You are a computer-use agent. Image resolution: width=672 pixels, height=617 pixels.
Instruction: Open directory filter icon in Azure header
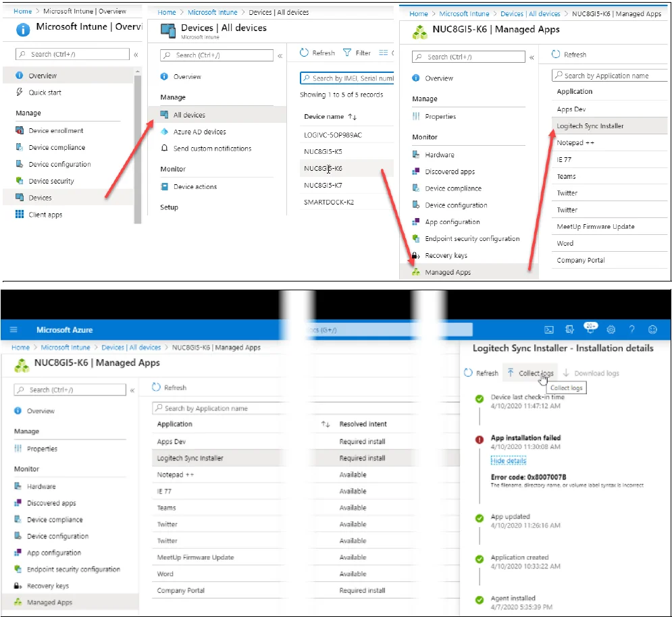pos(569,329)
